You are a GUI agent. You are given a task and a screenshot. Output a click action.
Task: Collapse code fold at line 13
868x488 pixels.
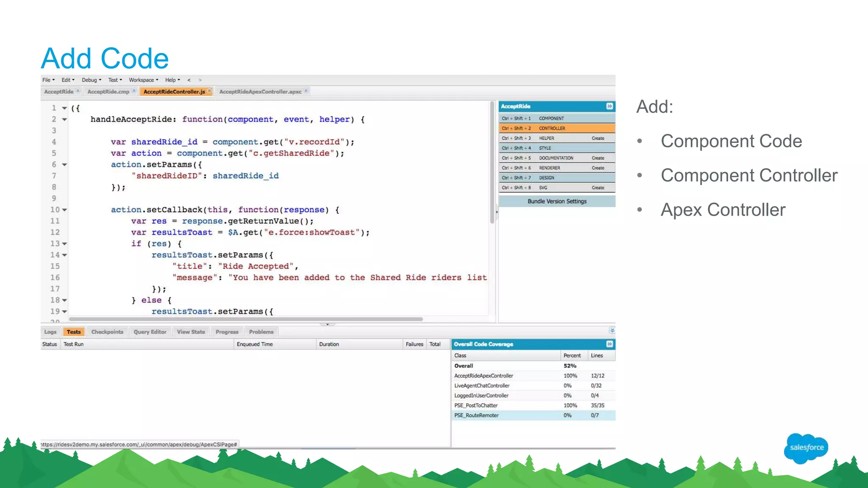(64, 244)
